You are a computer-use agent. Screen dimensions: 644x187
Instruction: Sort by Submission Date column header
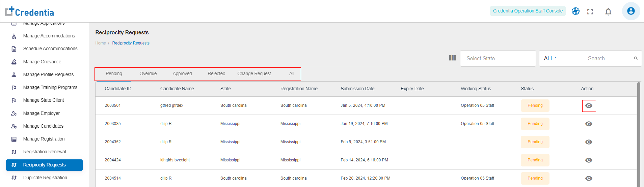[357, 89]
